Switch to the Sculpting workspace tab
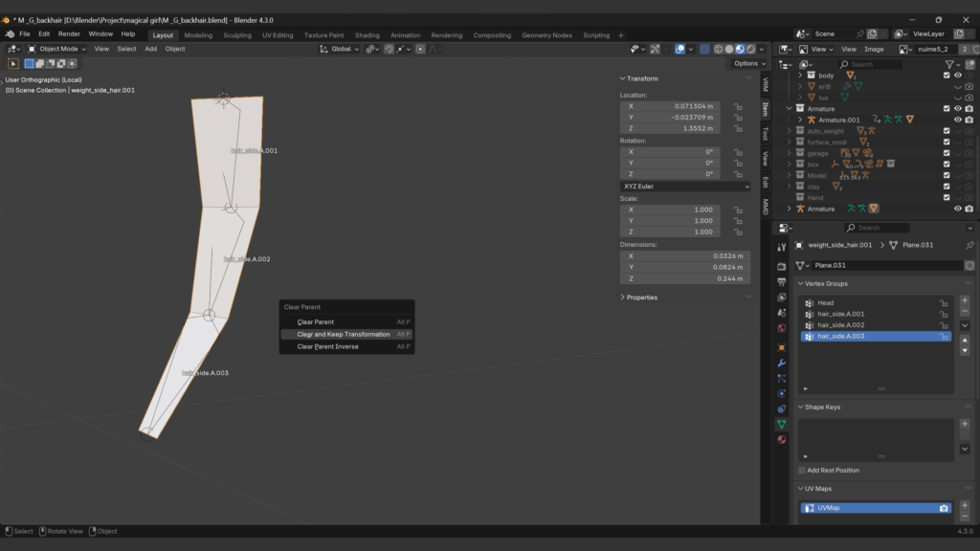 pyautogui.click(x=236, y=35)
